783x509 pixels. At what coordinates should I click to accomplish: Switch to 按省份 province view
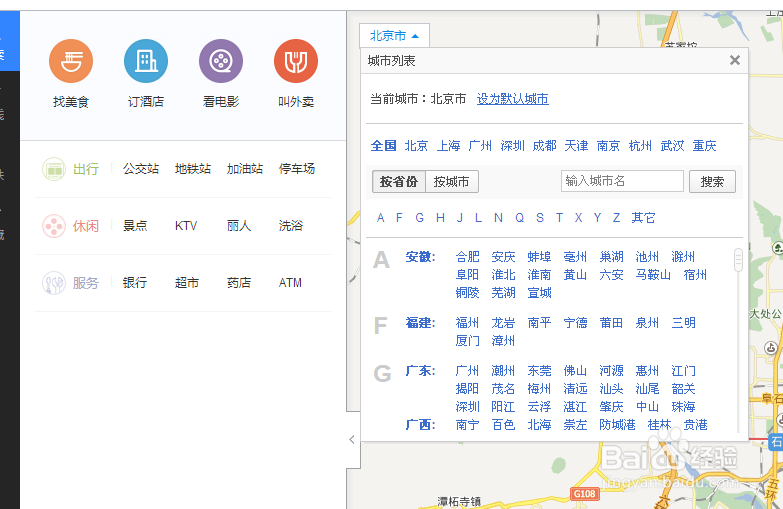point(398,181)
